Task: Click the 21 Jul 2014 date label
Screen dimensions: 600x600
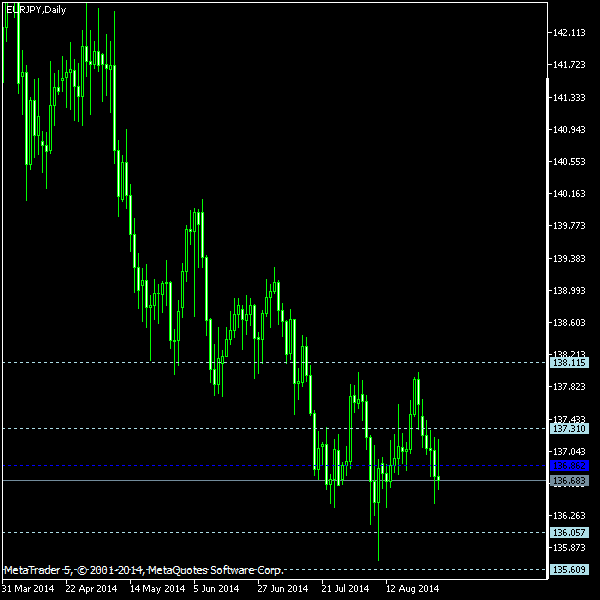Action: (x=345, y=589)
